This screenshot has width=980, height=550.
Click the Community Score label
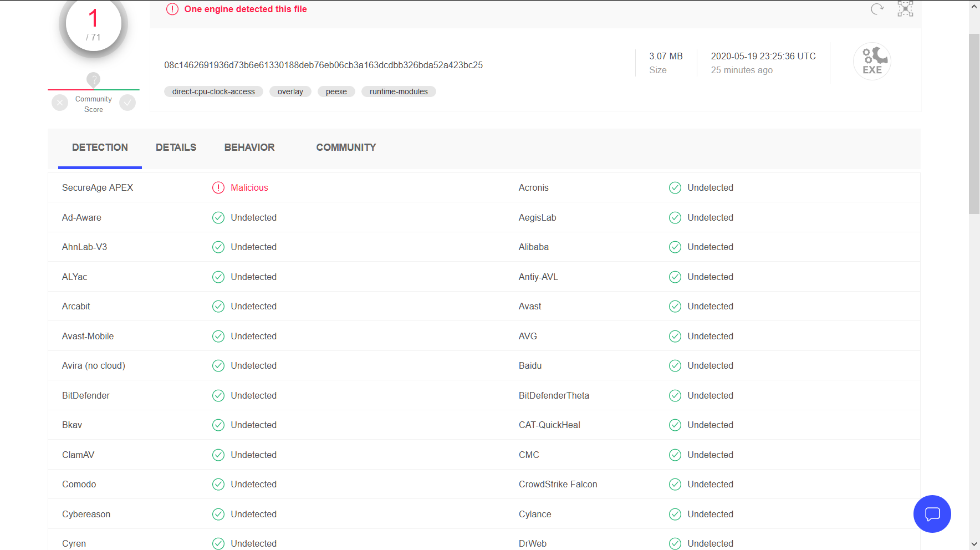tap(94, 104)
